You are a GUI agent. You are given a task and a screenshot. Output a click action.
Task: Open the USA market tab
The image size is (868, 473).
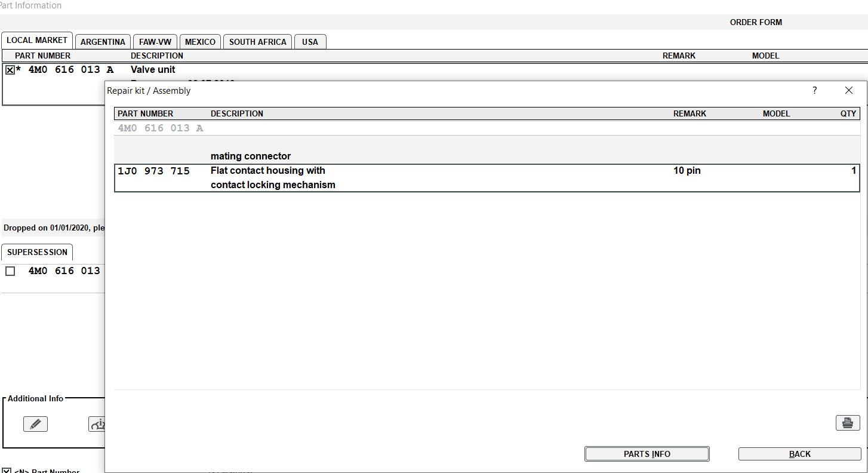coord(310,42)
